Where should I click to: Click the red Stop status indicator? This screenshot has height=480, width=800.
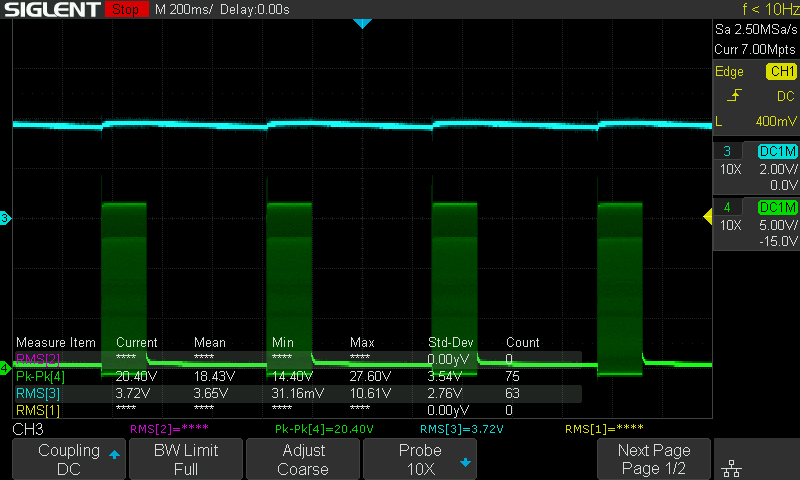pyautogui.click(x=126, y=9)
